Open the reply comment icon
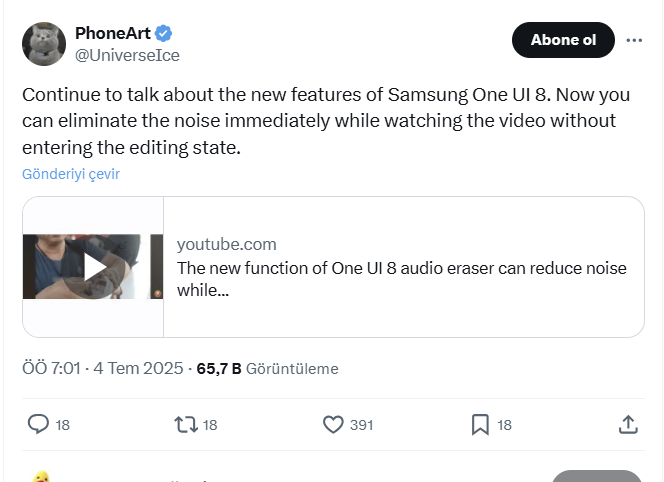The width and height of the screenshot is (664, 482). coord(38,424)
